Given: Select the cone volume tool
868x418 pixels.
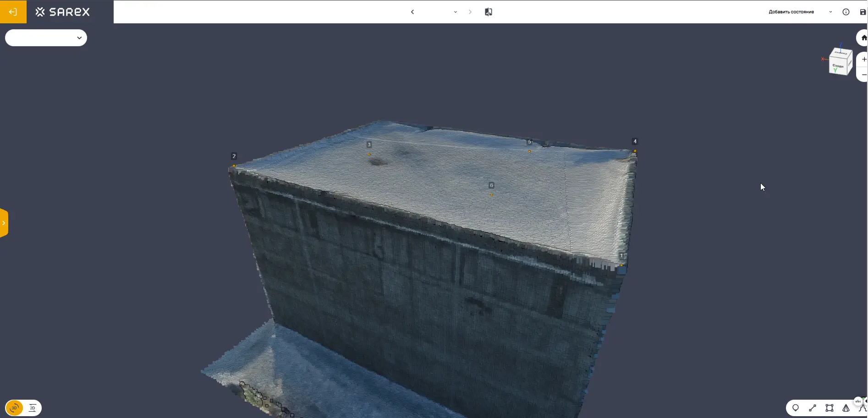Looking at the screenshot, I should (846, 408).
